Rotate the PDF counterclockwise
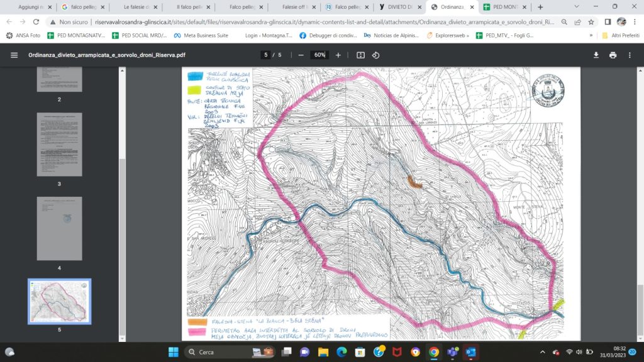644x362 pixels. (x=375, y=55)
